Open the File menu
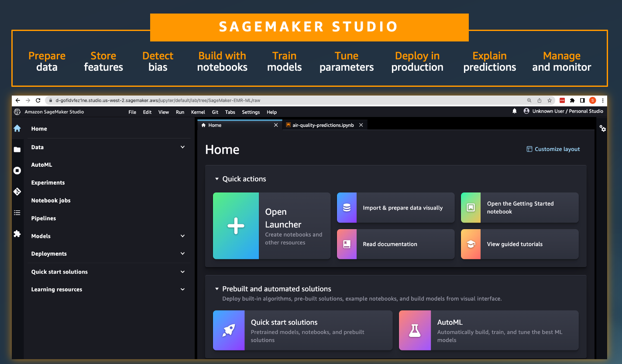The width and height of the screenshot is (622, 364). (132, 112)
